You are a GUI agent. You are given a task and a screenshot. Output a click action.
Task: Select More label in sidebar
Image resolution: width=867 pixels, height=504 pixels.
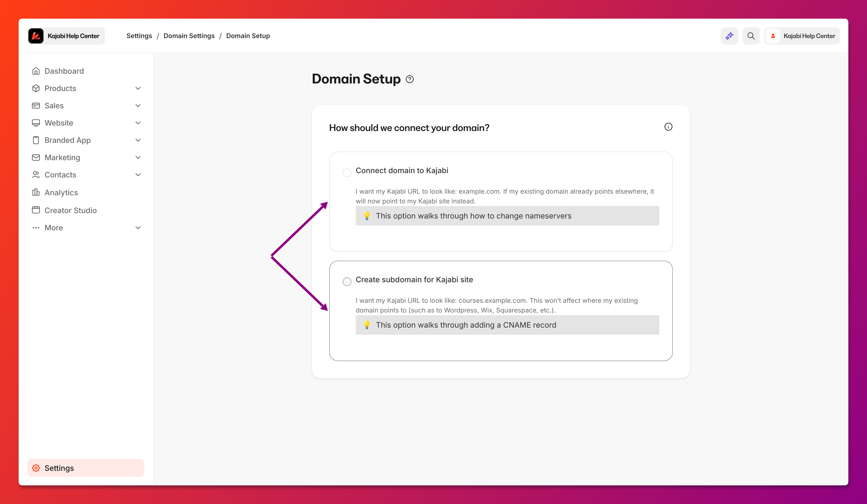pyautogui.click(x=54, y=228)
